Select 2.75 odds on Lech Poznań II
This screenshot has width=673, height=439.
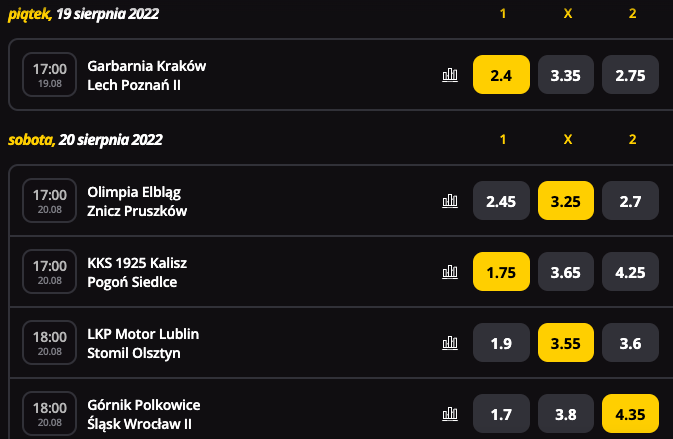coord(631,75)
